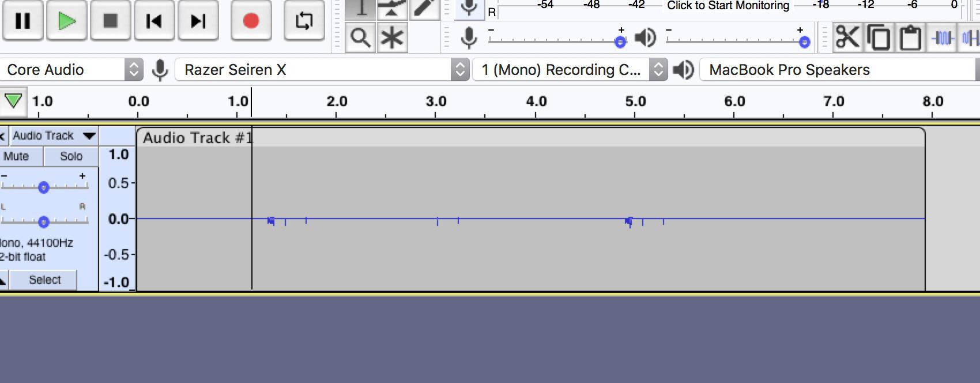
Task: Click the recording device microphone icon
Action: pyautogui.click(x=160, y=70)
